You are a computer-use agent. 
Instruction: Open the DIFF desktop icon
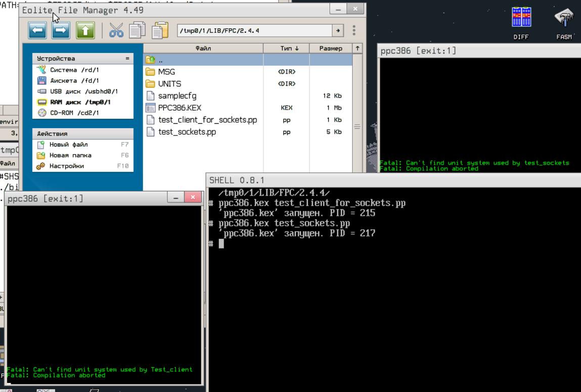(x=521, y=23)
